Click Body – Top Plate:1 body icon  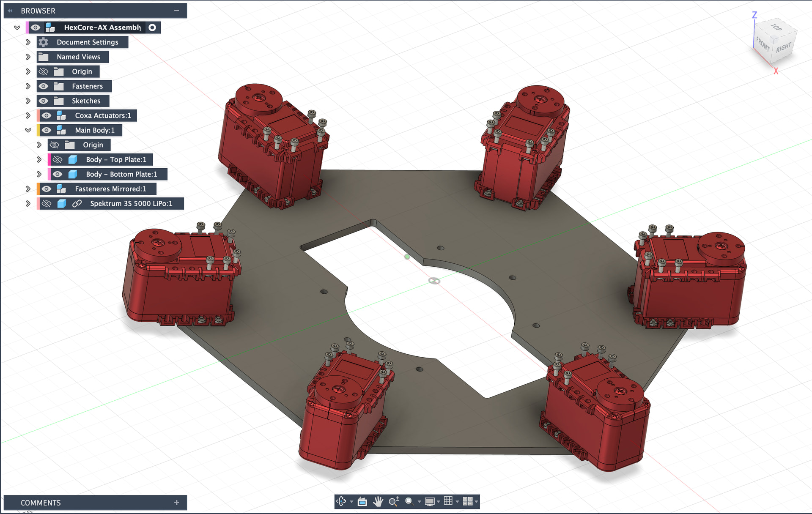point(73,159)
